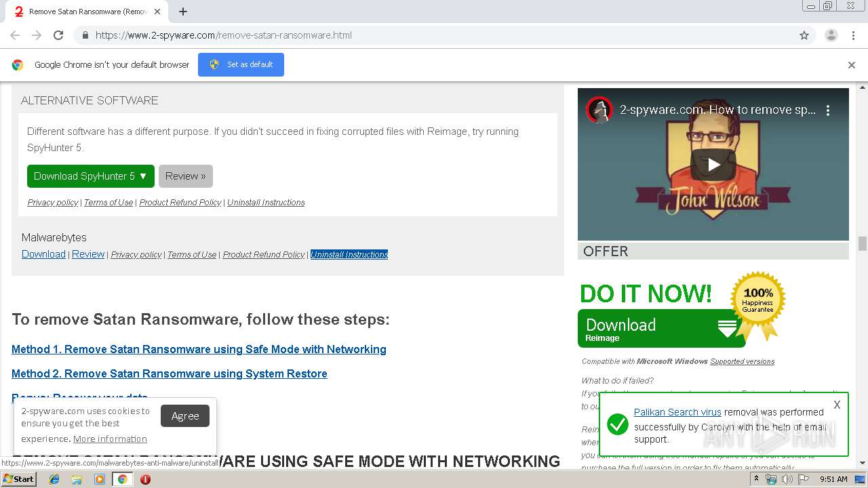
Task: Open SpyHunter Review button
Action: pyautogui.click(x=186, y=176)
